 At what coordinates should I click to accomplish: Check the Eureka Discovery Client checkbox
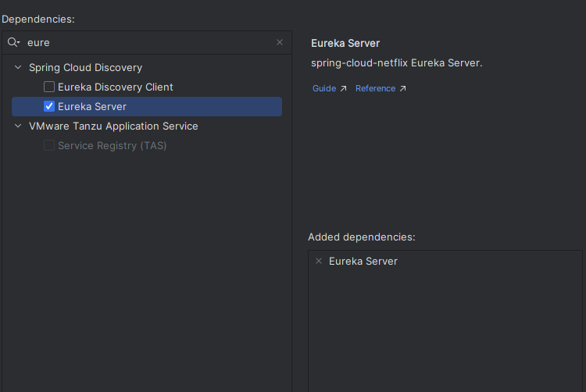(x=49, y=87)
